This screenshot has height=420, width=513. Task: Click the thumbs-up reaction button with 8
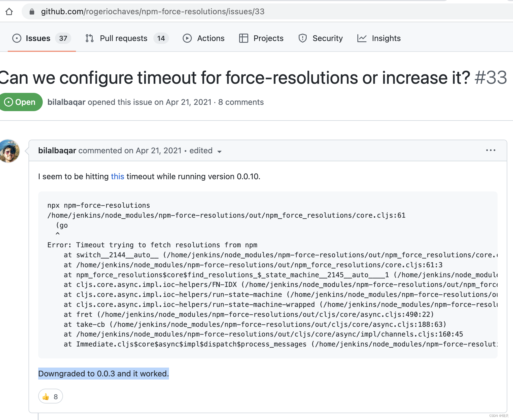[x=50, y=396]
